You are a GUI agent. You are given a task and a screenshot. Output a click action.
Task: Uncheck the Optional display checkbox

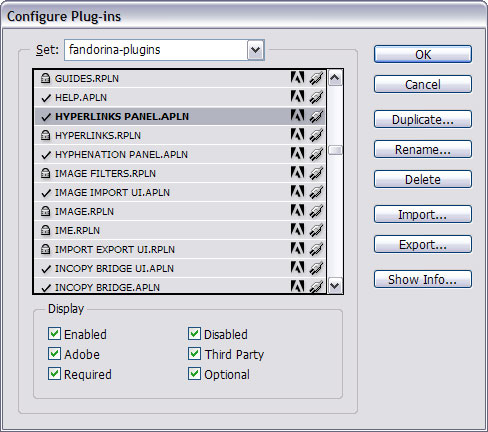coord(194,374)
